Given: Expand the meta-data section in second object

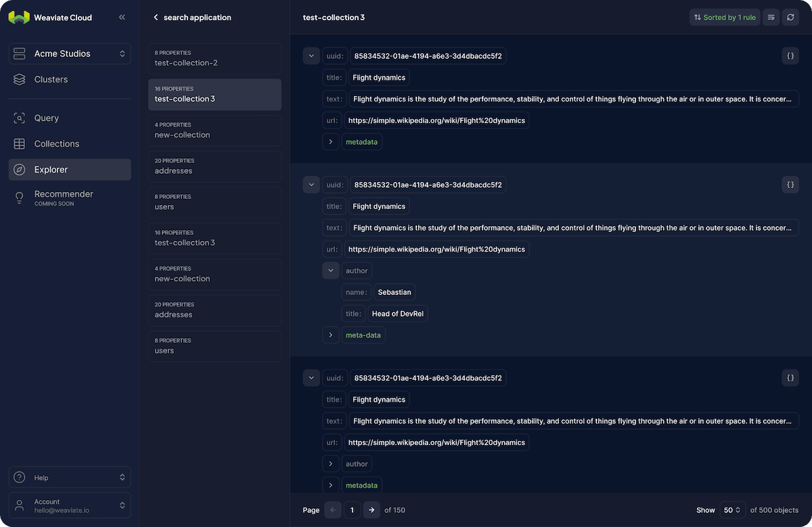Looking at the screenshot, I should click(x=330, y=335).
